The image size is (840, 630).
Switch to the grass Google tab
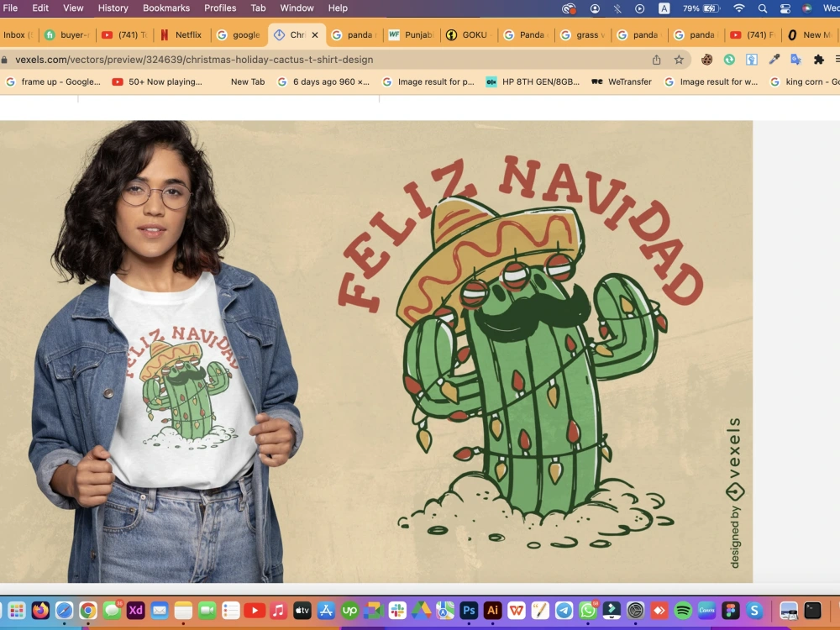tap(583, 34)
